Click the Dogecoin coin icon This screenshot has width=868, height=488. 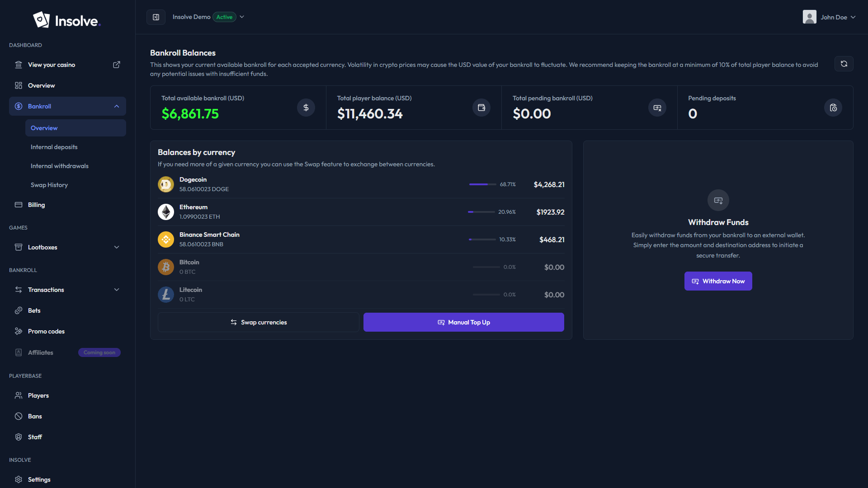[166, 184]
